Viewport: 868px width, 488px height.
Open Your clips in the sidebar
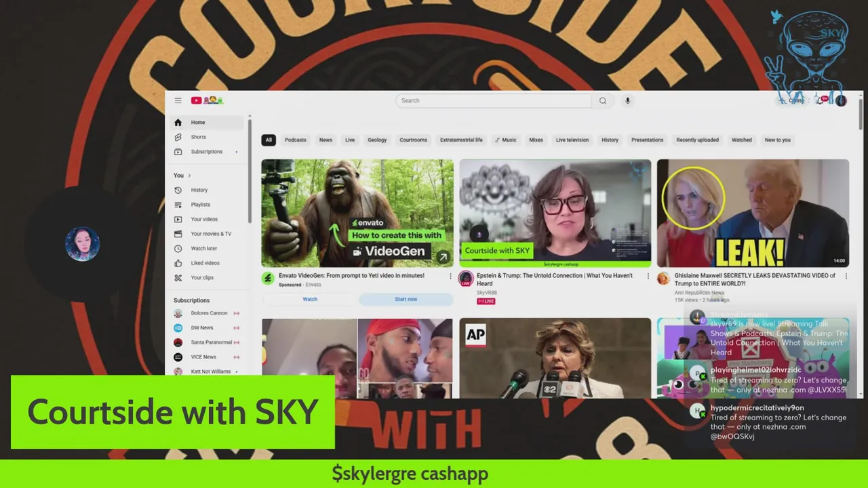tap(205, 277)
